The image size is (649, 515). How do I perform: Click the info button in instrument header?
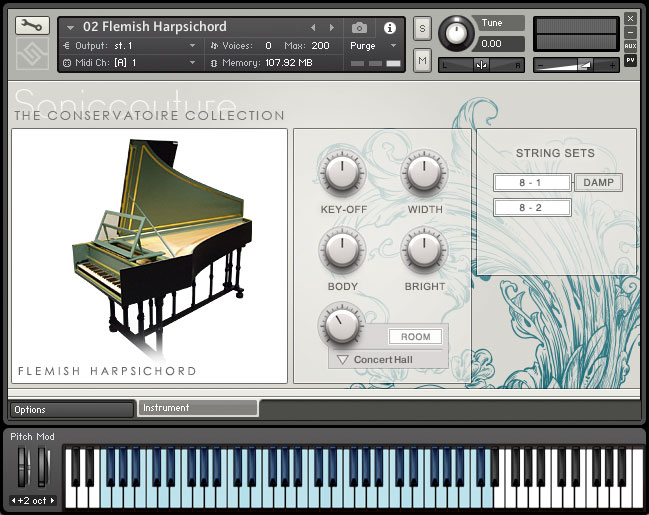[390, 27]
